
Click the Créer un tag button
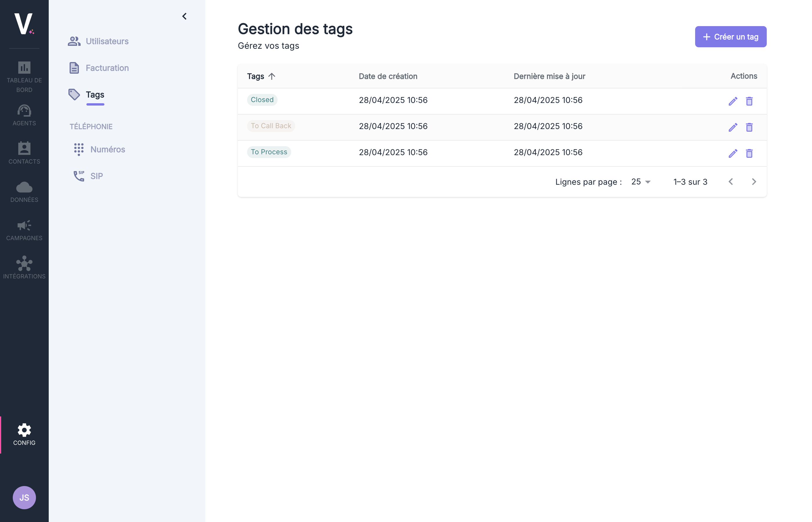coord(730,37)
